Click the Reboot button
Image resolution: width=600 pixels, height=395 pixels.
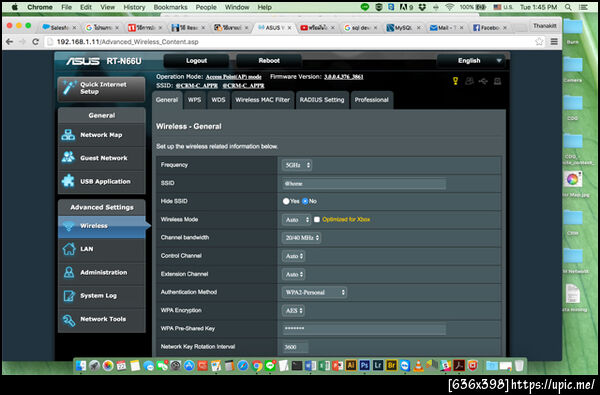point(269,60)
